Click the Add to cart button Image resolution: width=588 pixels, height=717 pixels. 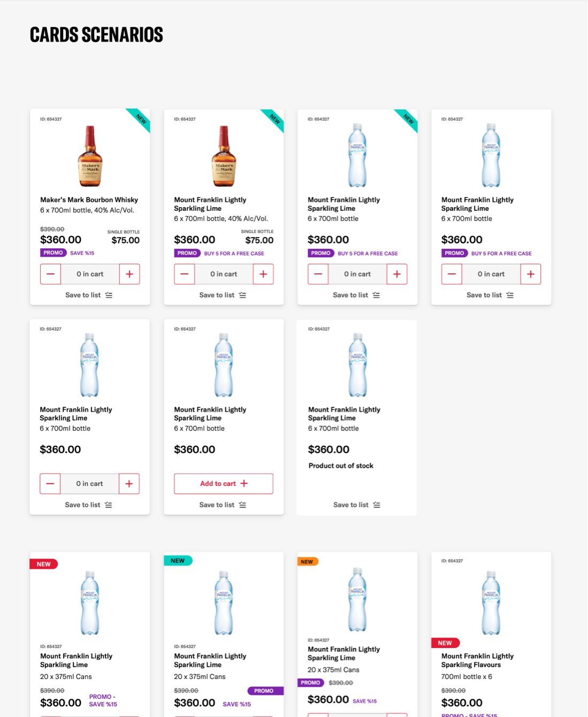coord(224,484)
